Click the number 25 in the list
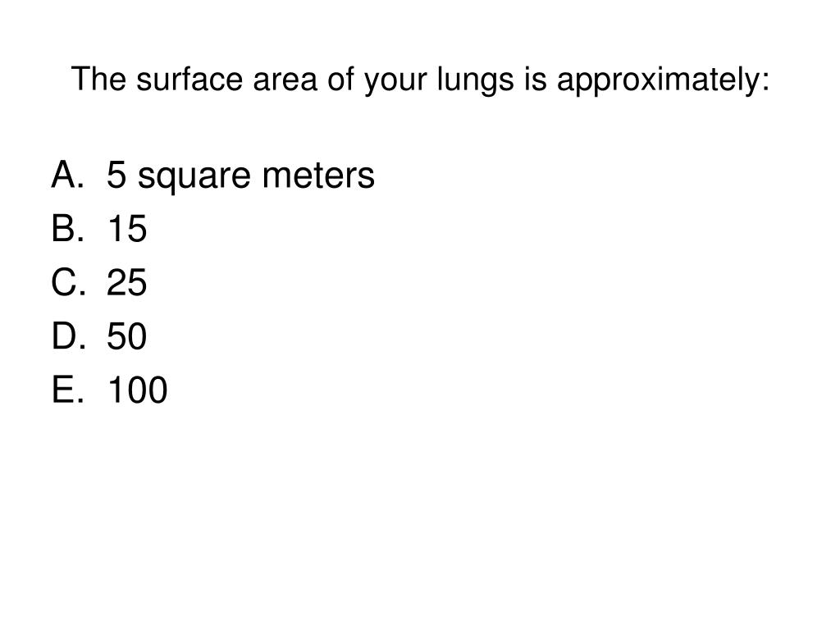This screenshot has height=630, width=840. pyautogui.click(x=126, y=282)
